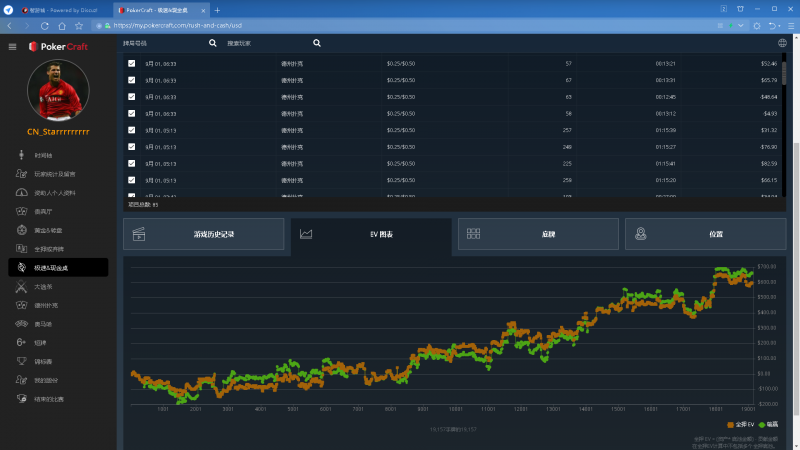Click the crossed swords sidebar icon
Screen dimensions: 800x450
(21, 286)
